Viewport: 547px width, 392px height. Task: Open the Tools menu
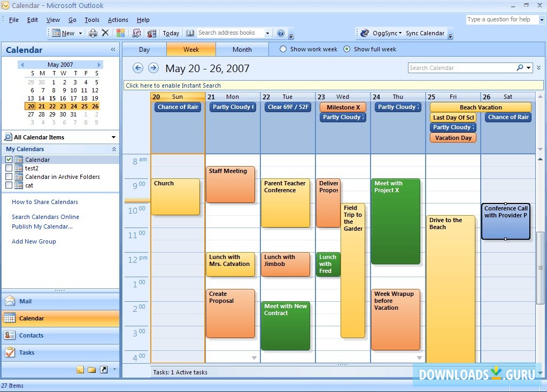click(x=92, y=20)
